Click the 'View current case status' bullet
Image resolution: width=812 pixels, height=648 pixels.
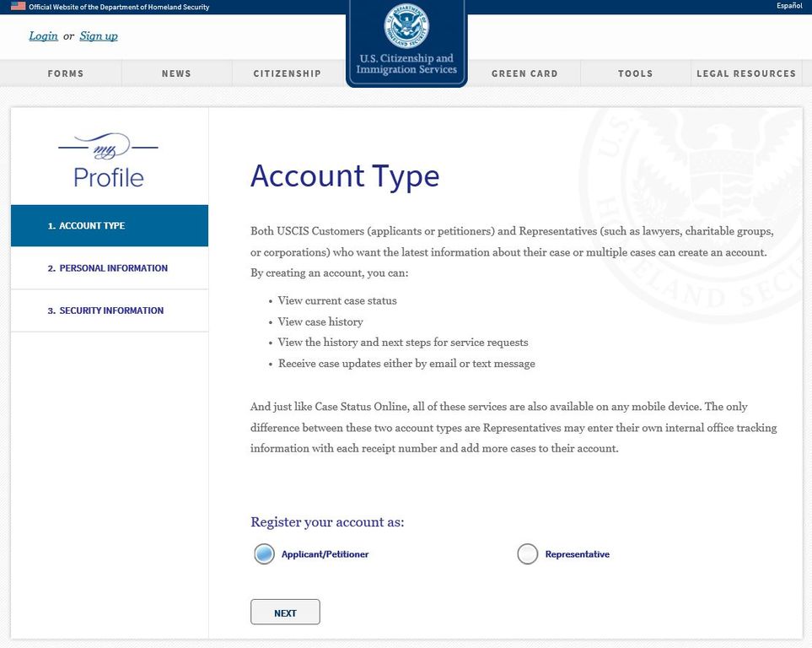click(337, 300)
